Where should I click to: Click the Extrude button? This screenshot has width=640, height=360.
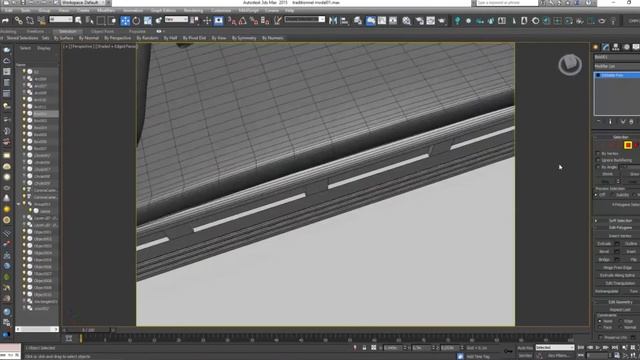point(604,244)
